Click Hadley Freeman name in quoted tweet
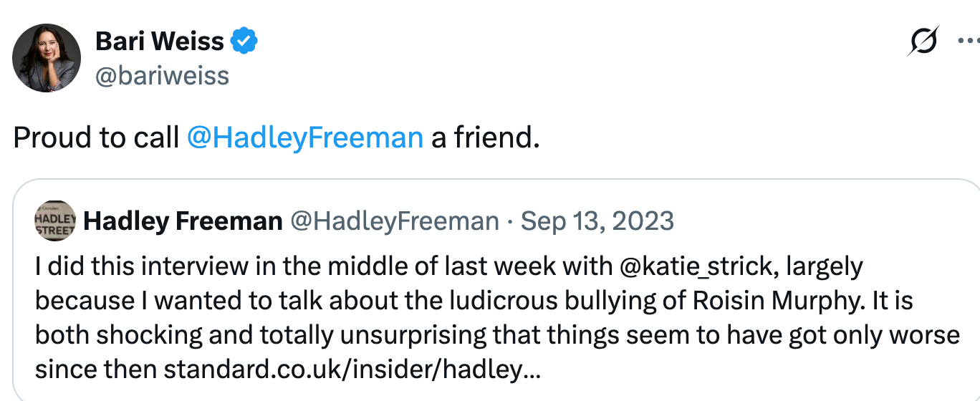Image resolution: width=980 pixels, height=401 pixels. [183, 221]
